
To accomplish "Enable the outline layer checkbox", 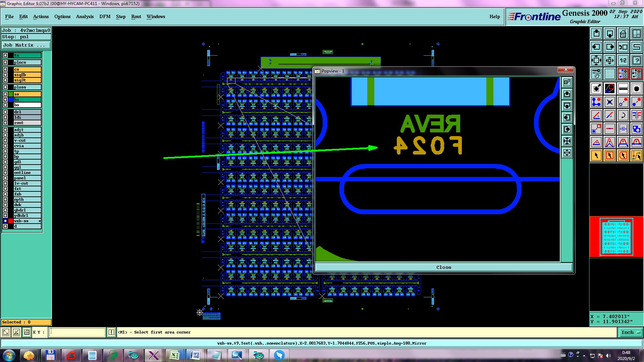I will click(5, 173).
